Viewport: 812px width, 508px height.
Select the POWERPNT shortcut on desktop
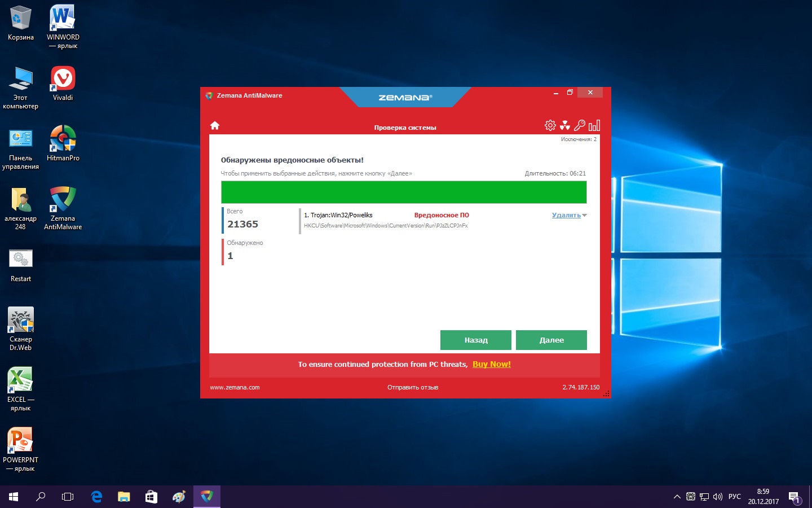(x=21, y=449)
